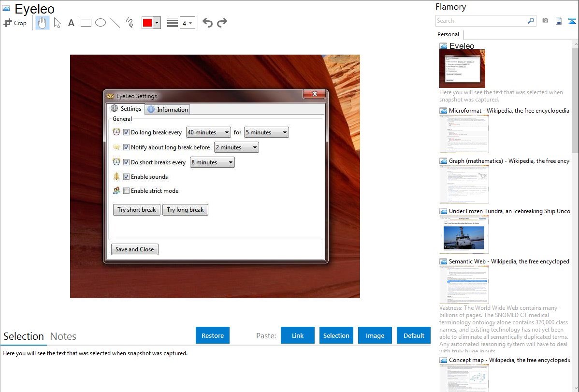Image resolution: width=579 pixels, height=392 pixels.
Task: Click the clock icon beside Do long break
Action: click(x=116, y=132)
